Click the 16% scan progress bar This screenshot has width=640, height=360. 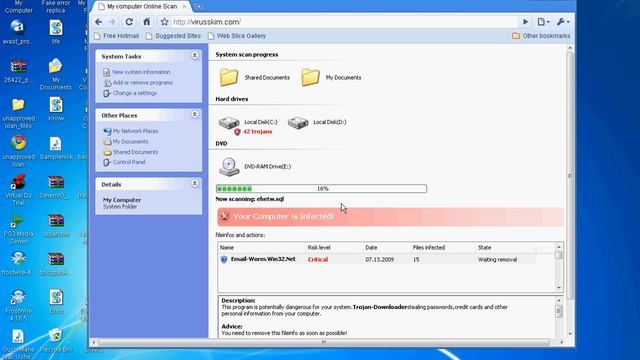(x=321, y=189)
